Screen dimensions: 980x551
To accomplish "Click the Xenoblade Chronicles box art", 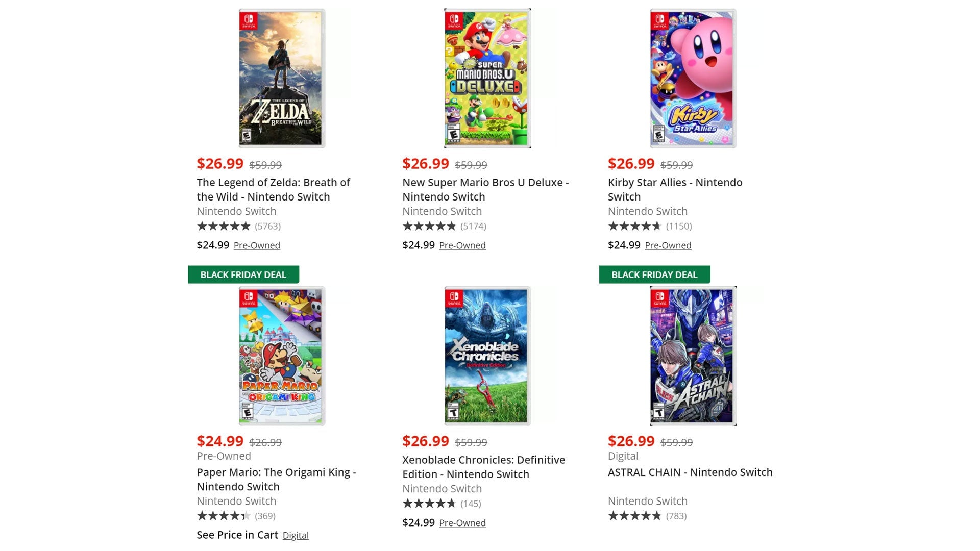I will [x=487, y=356].
